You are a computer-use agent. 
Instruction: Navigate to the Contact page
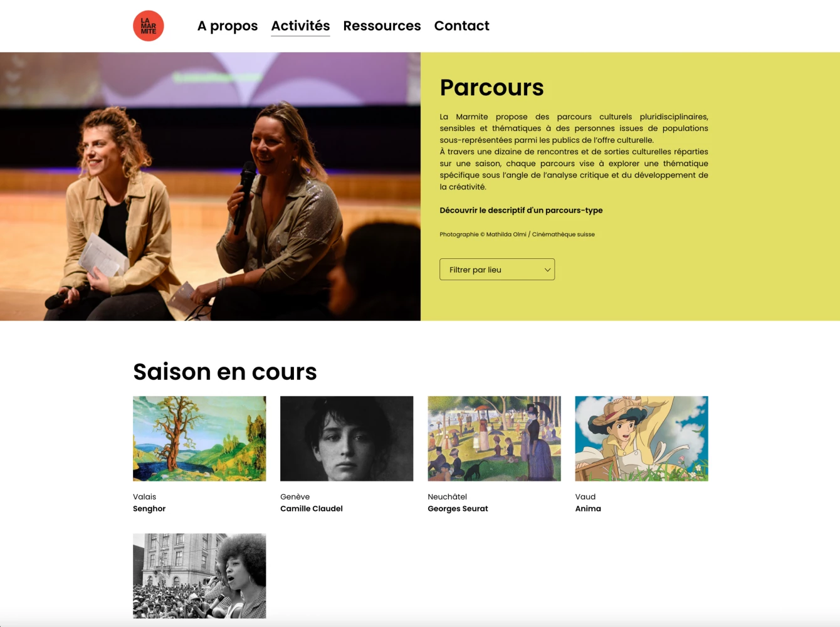coord(461,26)
